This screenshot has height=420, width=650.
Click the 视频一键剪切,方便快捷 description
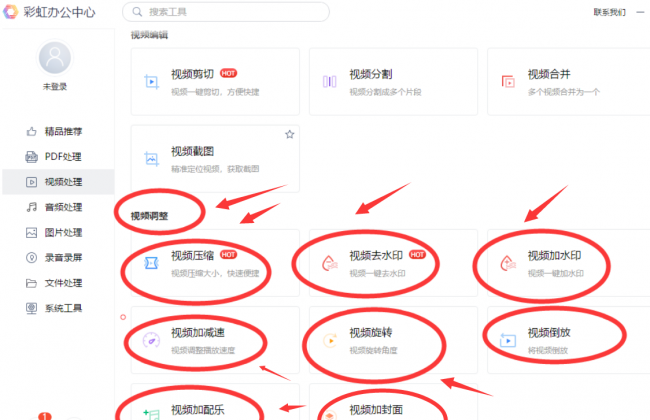(215, 92)
